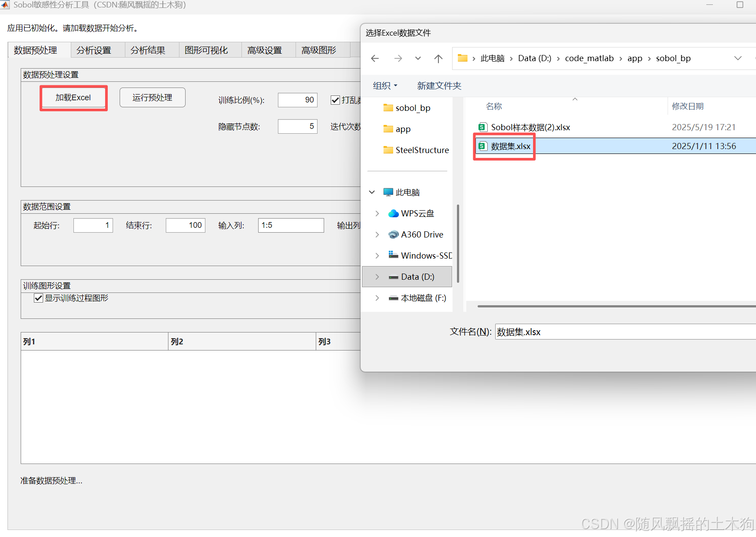Click the 运行预处理 button
Image resolution: width=756 pixels, height=537 pixels.
point(152,98)
